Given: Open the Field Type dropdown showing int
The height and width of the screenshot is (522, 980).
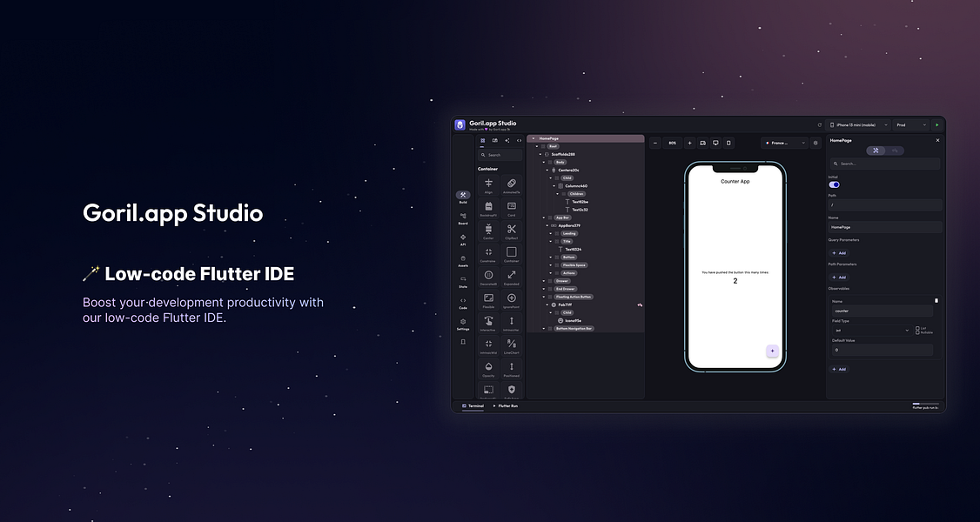Looking at the screenshot, I should [871, 329].
